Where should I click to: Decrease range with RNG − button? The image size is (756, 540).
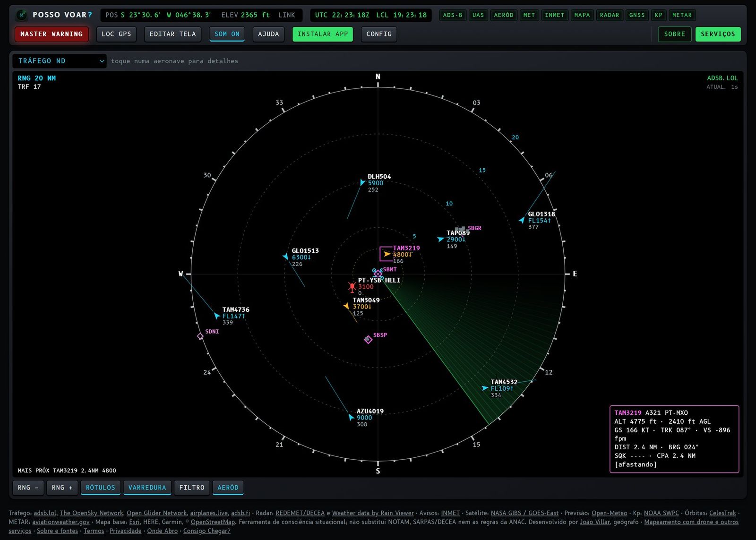(x=28, y=488)
